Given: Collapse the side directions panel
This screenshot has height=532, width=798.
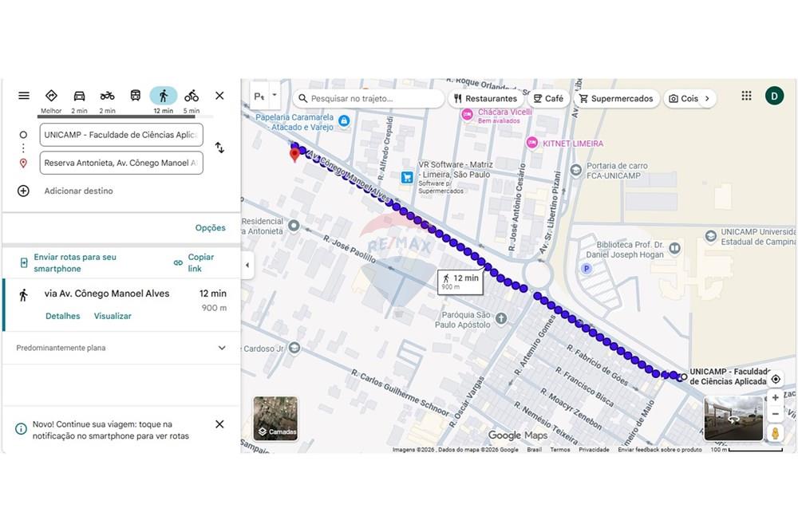Looking at the screenshot, I should point(247,265).
